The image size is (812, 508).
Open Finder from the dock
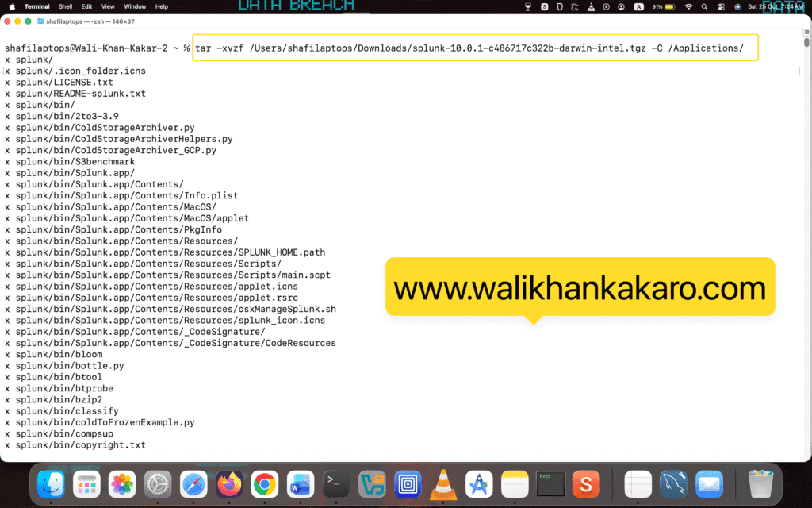coord(51,484)
